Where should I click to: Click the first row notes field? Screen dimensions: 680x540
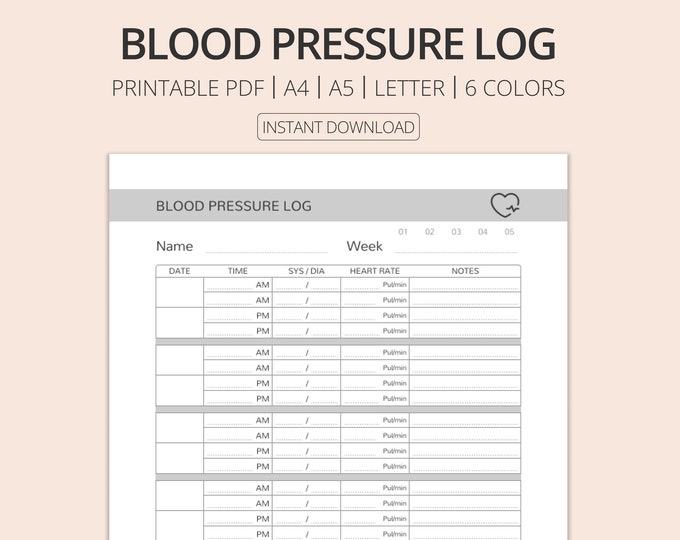click(x=465, y=285)
